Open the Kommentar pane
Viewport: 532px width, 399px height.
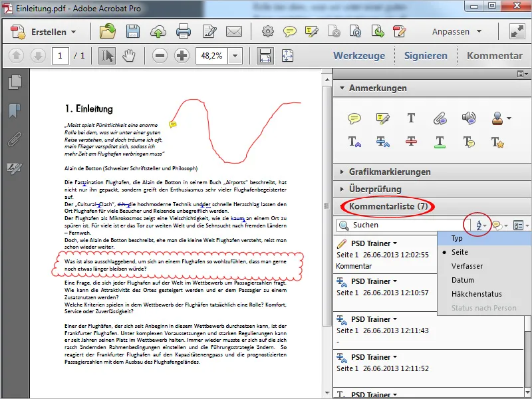[494, 56]
